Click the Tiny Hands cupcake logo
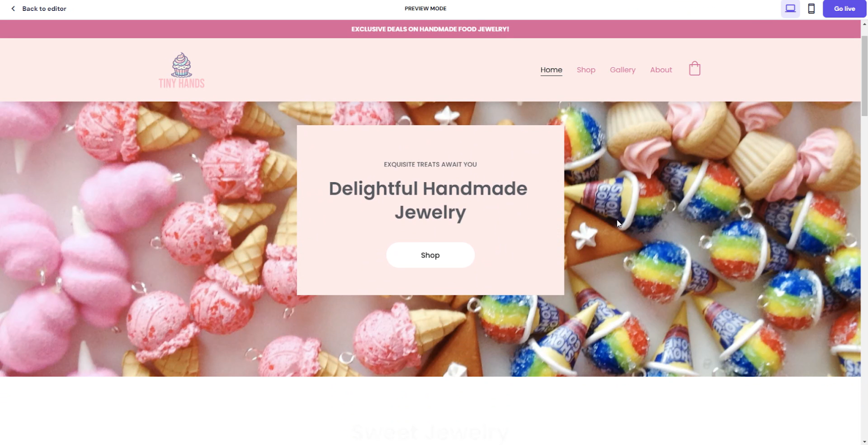 click(x=181, y=70)
